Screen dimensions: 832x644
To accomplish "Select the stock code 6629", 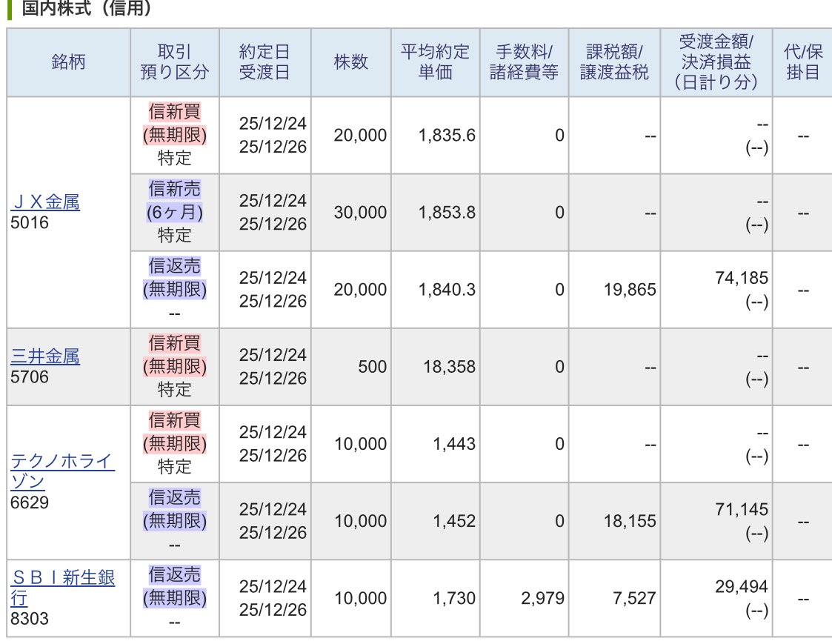I will pos(29,502).
